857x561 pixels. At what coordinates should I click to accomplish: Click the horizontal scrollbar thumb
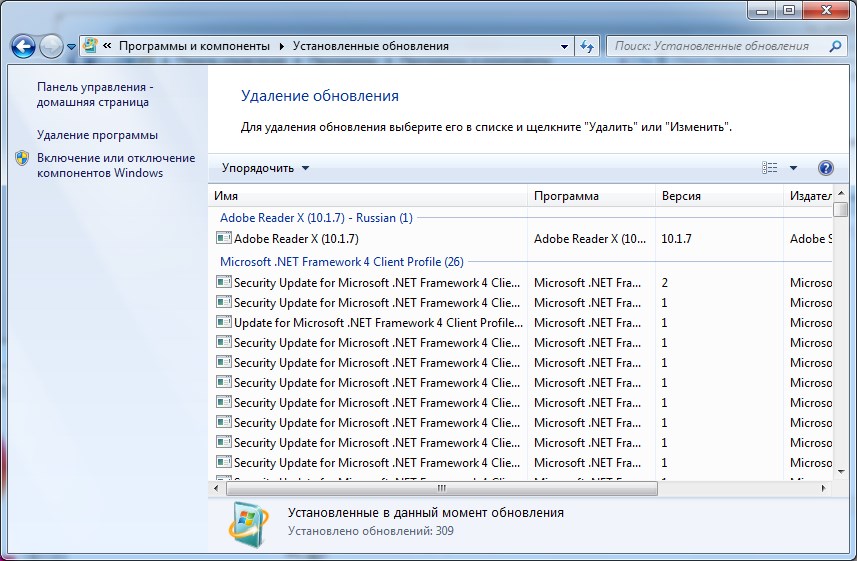pos(442,488)
